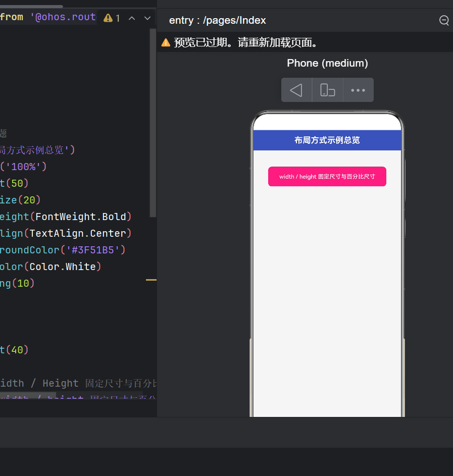Click TextAlign.Center in the code editor
Image resolution: width=453 pixels, height=476 pixels.
pos(77,233)
